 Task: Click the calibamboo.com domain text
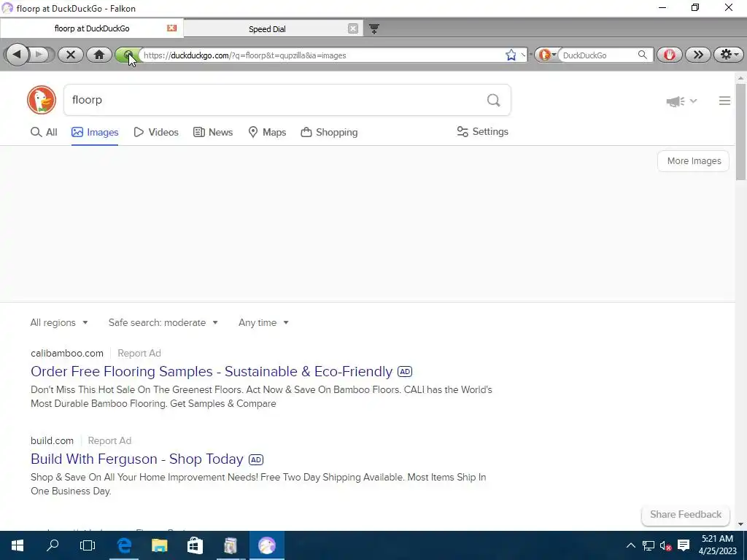pos(66,354)
